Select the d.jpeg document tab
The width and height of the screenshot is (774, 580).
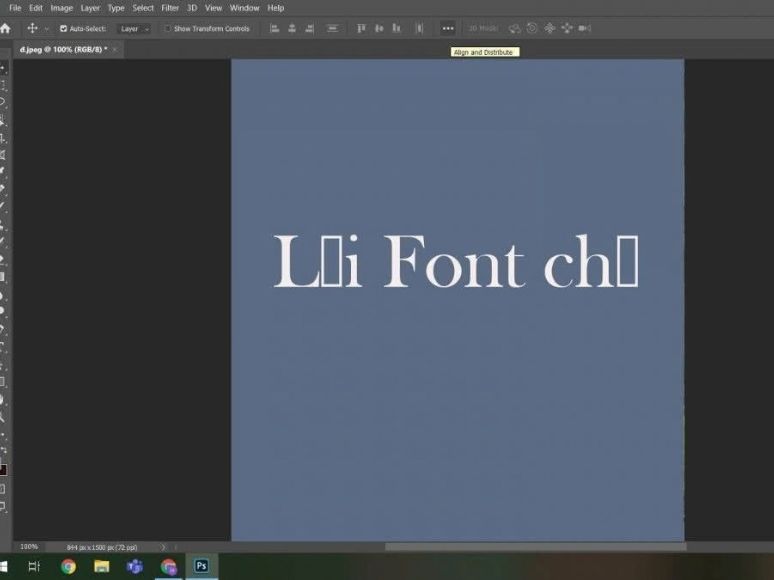pos(63,49)
